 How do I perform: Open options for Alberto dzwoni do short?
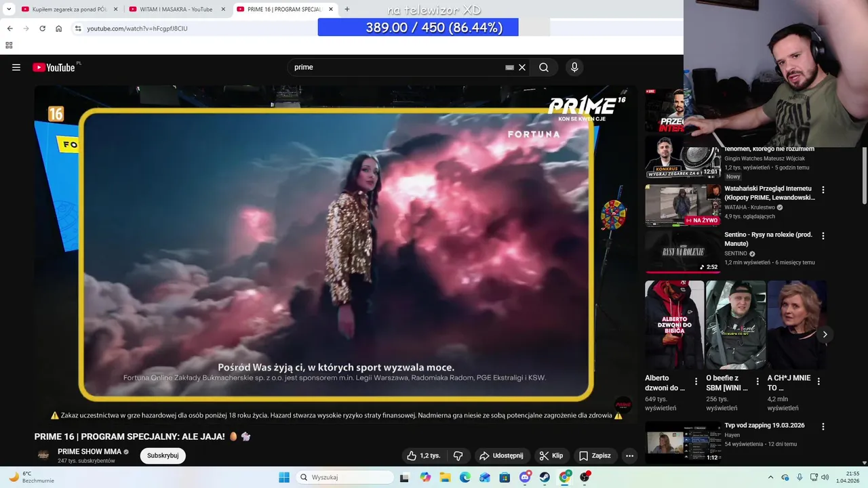tap(696, 382)
